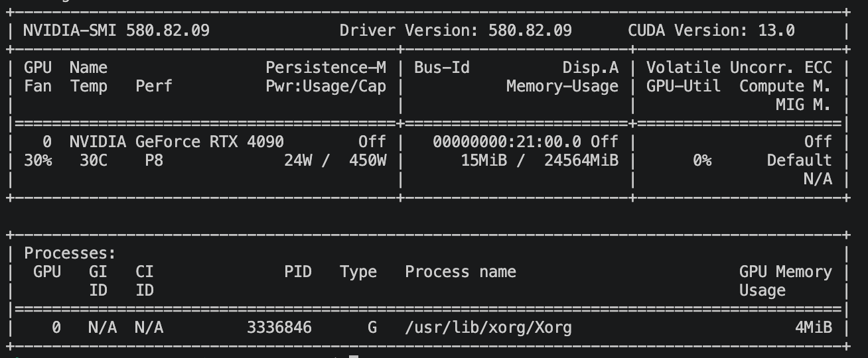Click the 30C temperature reading
The width and height of the screenshot is (868, 358).
tap(88, 160)
